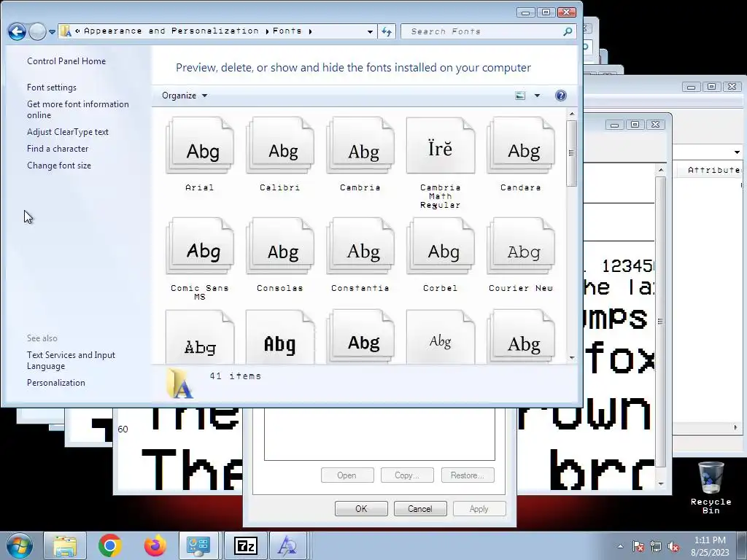The height and width of the screenshot is (560, 747).
Task: Click OK in the background dialog
Action: coord(361,508)
